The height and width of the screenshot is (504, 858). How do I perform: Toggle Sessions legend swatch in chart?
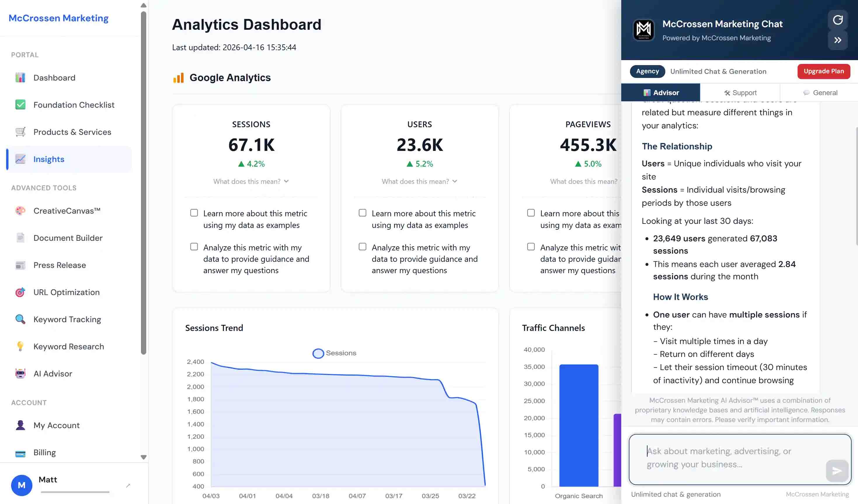[318, 353]
